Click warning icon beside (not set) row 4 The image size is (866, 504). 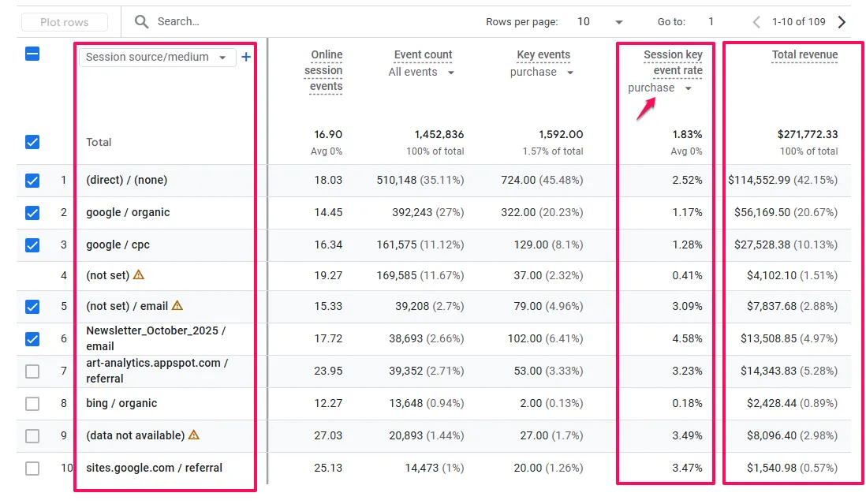point(139,275)
